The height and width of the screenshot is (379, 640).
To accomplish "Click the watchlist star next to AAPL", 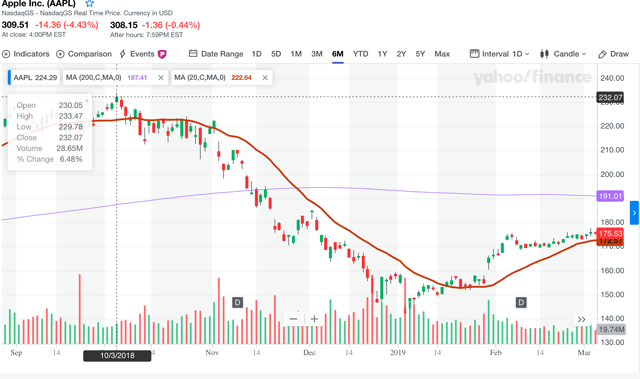I will [89, 4].
